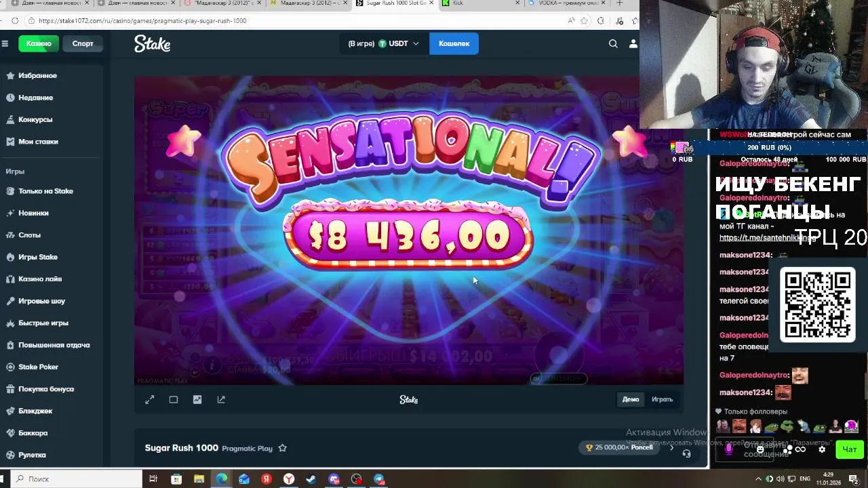Open live stats chart icon under game
868x488 pixels.
pos(197,400)
